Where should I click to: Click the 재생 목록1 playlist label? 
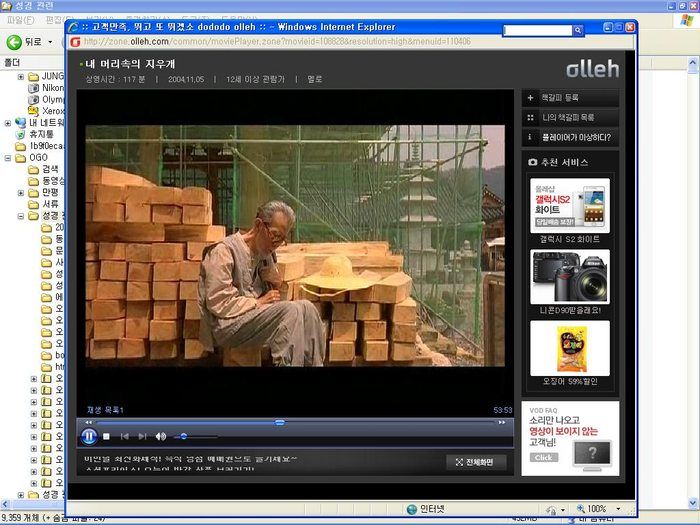(x=105, y=410)
